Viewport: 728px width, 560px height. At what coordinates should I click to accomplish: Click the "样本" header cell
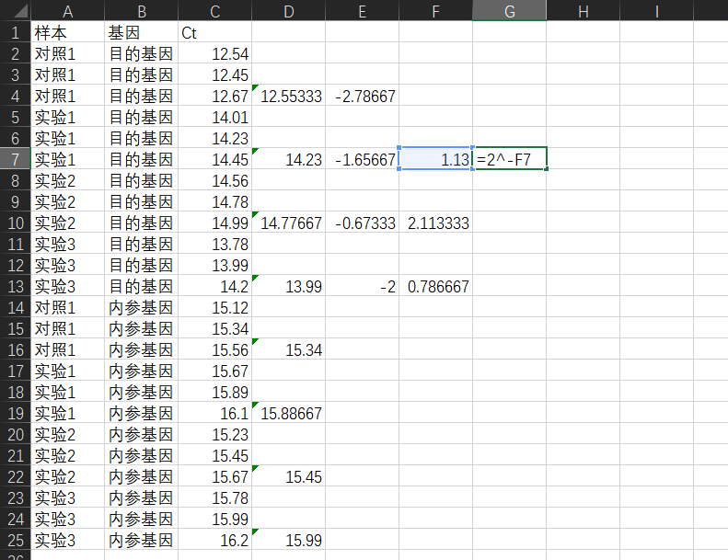(x=67, y=32)
